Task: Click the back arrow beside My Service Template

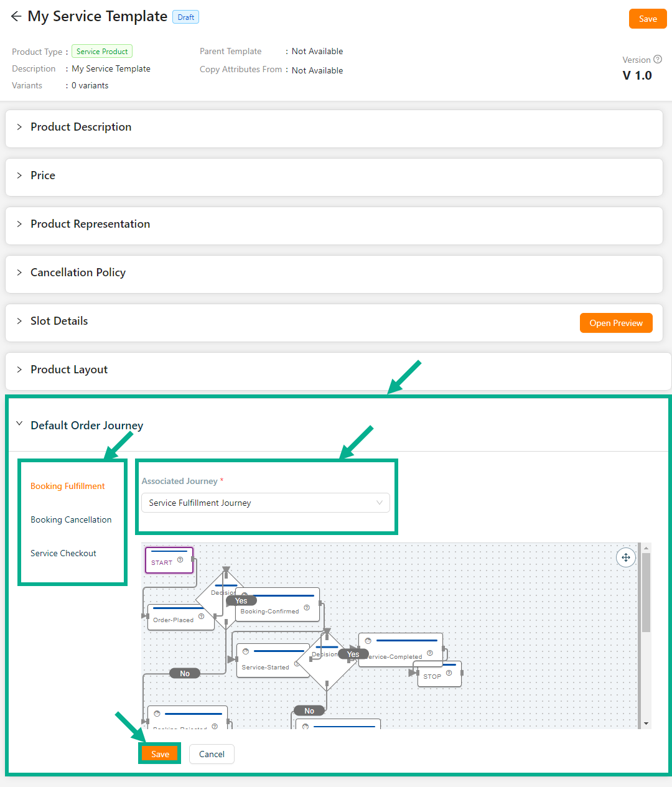Action: pyautogui.click(x=16, y=17)
